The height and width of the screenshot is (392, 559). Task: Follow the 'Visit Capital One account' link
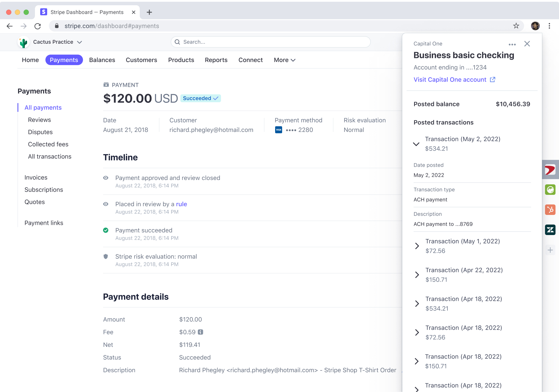[x=450, y=80]
